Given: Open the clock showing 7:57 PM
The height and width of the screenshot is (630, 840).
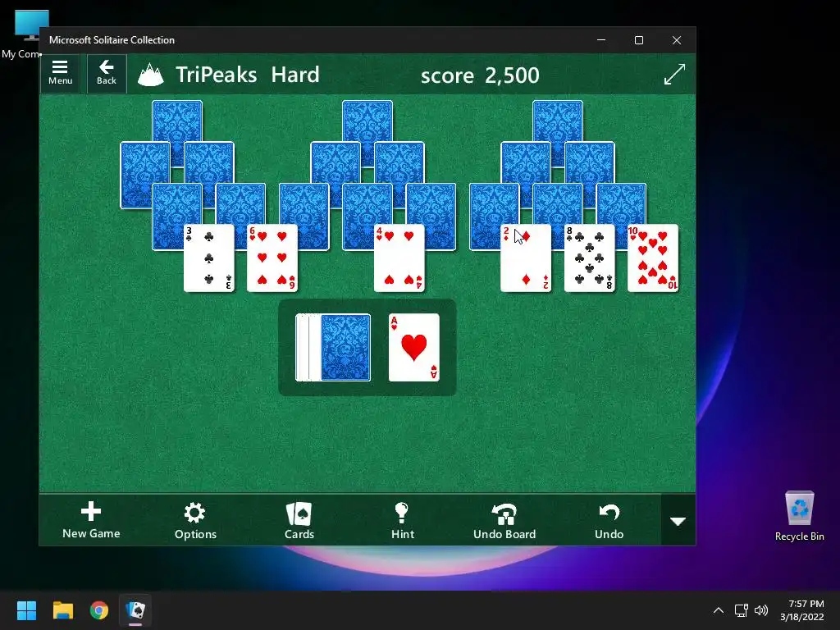Looking at the screenshot, I should point(802,610).
